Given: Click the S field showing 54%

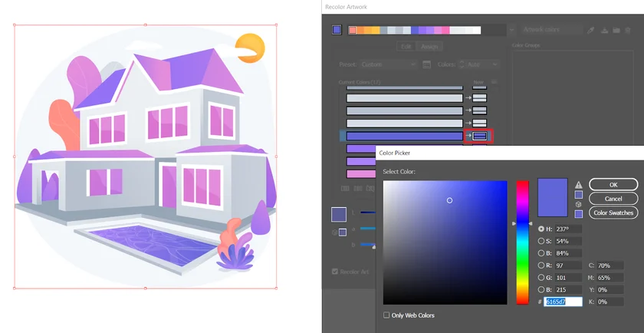Looking at the screenshot, I should tap(569, 241).
